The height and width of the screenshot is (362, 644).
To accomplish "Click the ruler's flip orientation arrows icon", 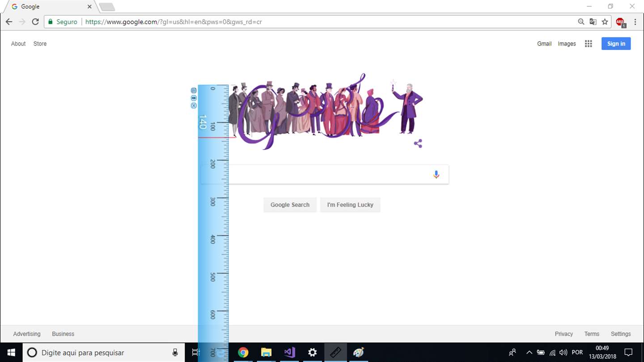I will (x=194, y=98).
